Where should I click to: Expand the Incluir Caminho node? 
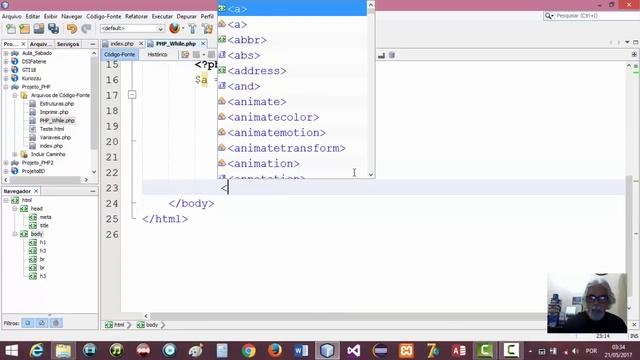click(15, 154)
